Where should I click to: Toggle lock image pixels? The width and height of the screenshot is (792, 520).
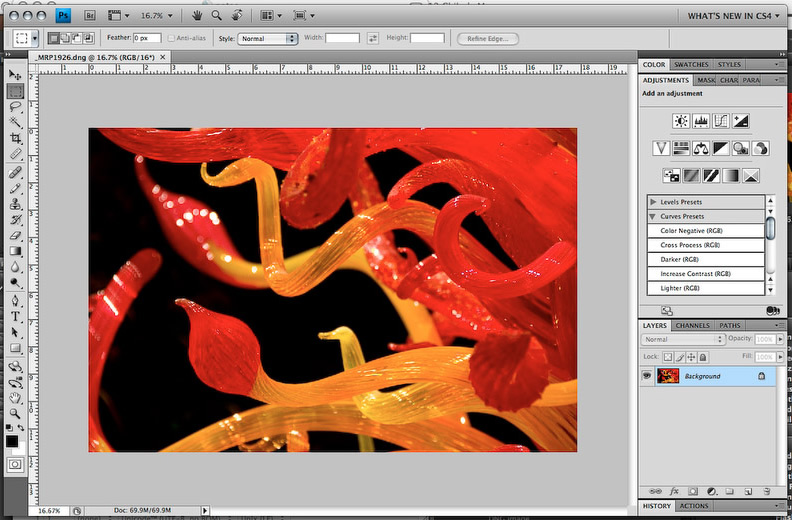pos(679,357)
